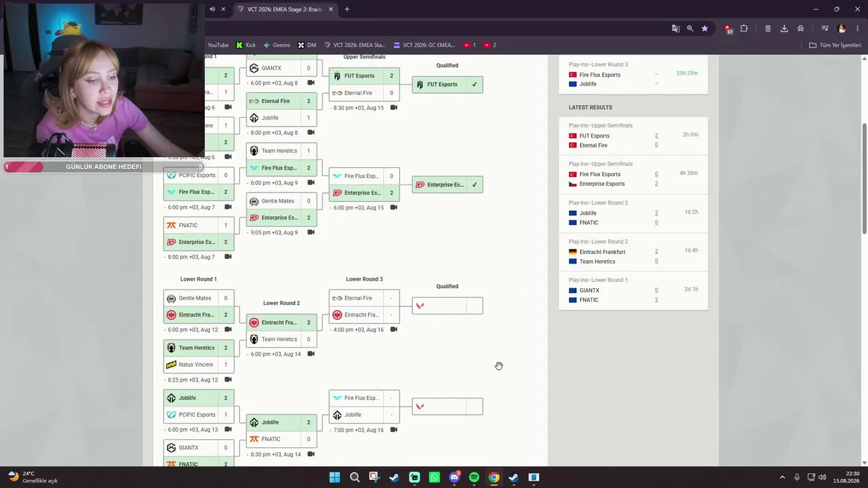Open Chrome downloads icon
Image resolution: width=868 pixels, height=488 pixels.
point(784,28)
